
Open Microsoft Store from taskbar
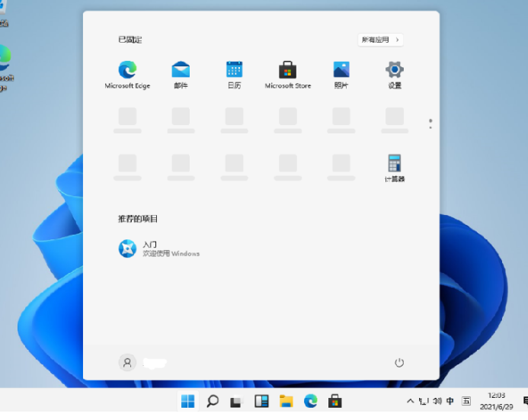(335, 401)
